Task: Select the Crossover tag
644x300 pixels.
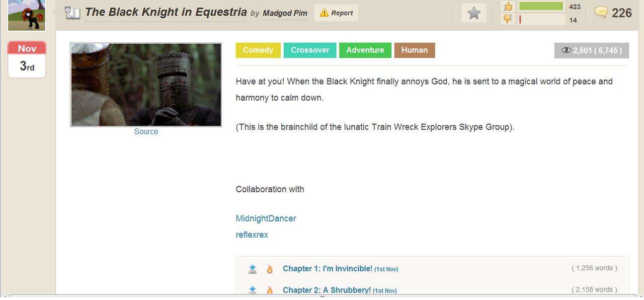Action: point(310,50)
